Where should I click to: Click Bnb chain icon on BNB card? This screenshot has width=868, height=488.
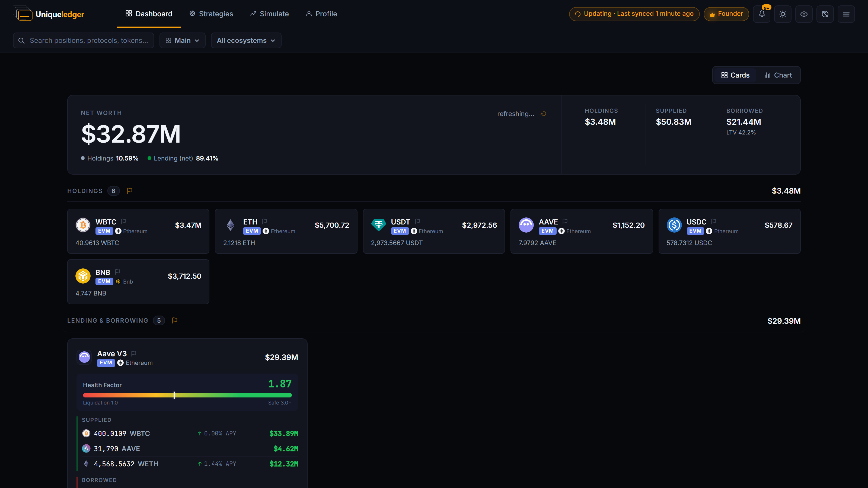click(118, 282)
